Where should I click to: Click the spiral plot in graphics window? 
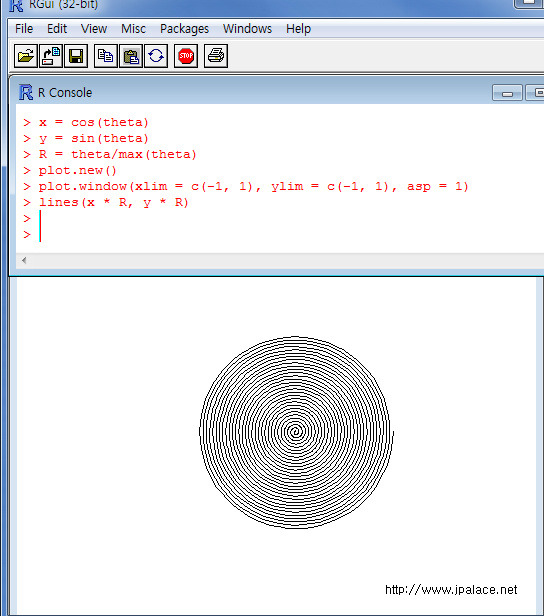[296, 432]
